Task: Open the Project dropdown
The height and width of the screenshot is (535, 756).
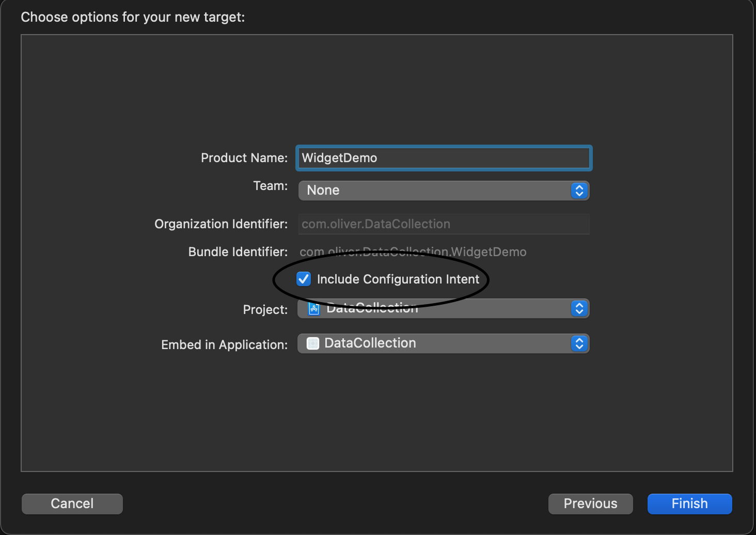Action: click(x=444, y=309)
